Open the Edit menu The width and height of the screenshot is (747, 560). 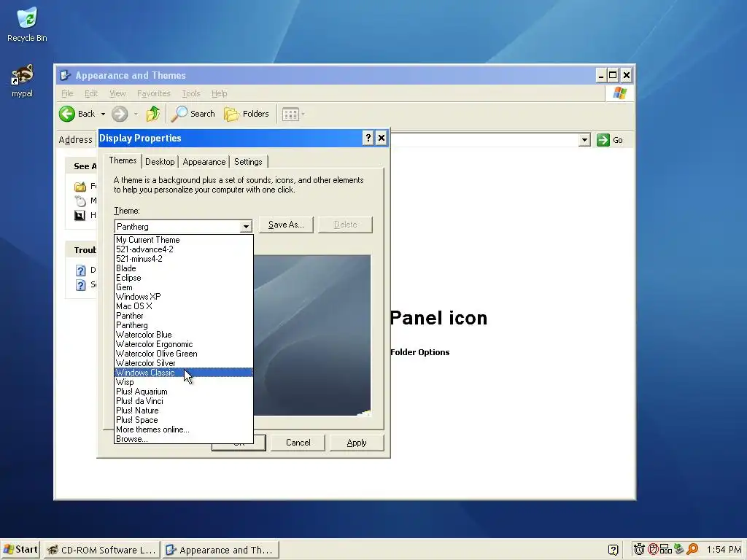[x=91, y=93]
